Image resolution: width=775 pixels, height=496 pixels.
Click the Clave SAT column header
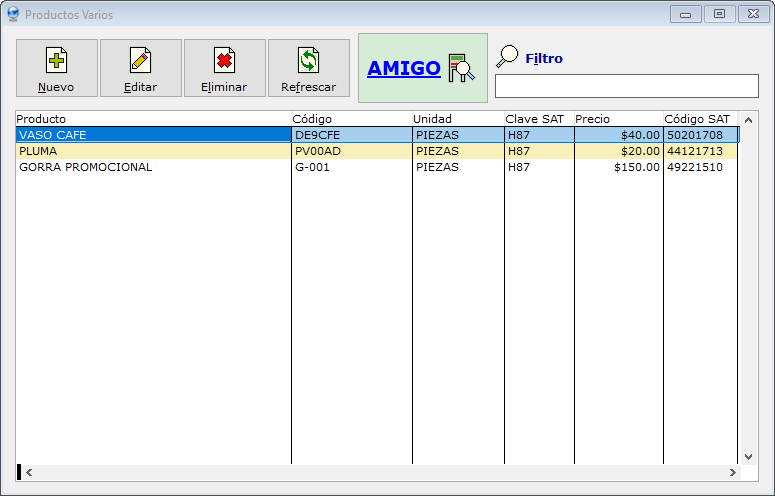pyautogui.click(x=538, y=119)
